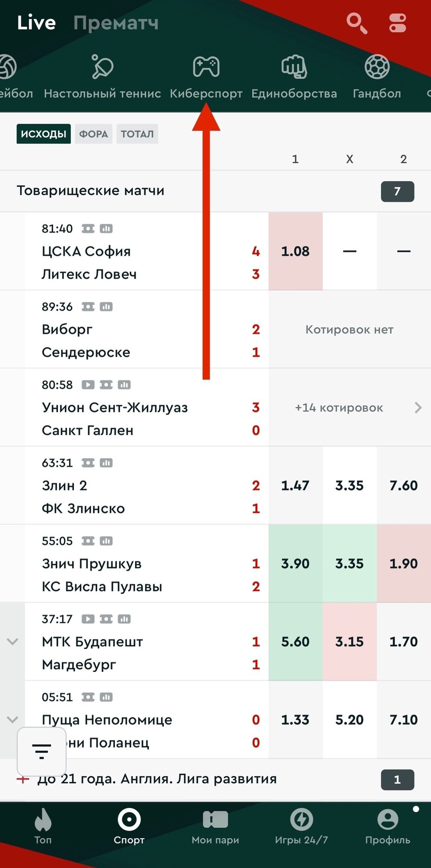Open the filter button with lines icon

pos(41,751)
